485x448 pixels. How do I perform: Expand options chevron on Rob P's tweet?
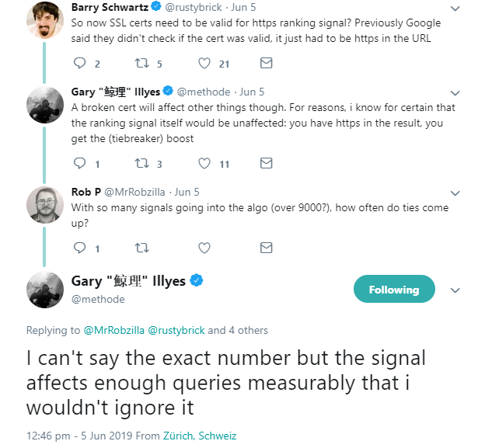click(x=455, y=193)
